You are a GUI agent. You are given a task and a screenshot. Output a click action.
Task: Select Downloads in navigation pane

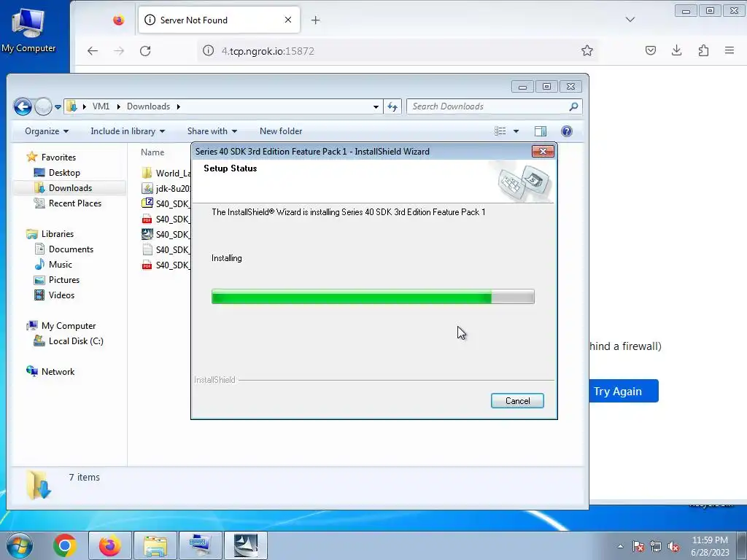click(70, 187)
